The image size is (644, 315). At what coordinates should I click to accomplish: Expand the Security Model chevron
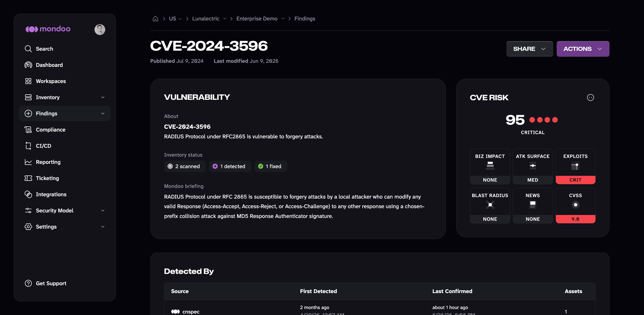pyautogui.click(x=103, y=210)
